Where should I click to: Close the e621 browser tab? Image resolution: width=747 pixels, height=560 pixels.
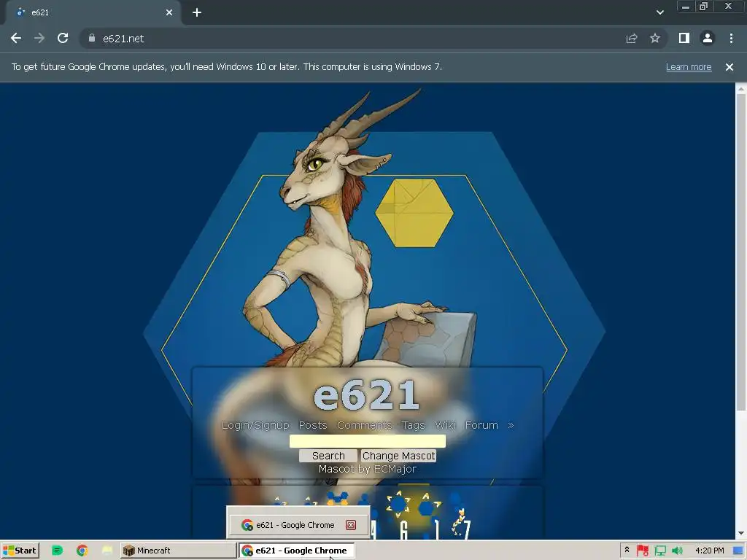tap(169, 12)
